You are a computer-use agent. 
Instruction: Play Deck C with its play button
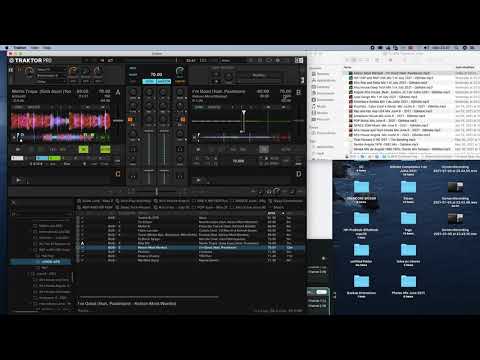point(18,180)
